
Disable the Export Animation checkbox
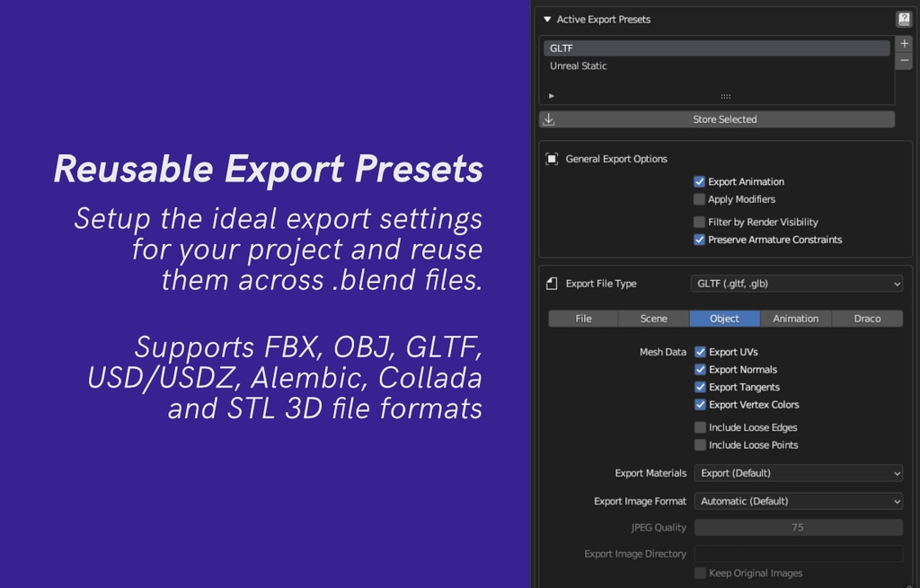click(x=700, y=181)
